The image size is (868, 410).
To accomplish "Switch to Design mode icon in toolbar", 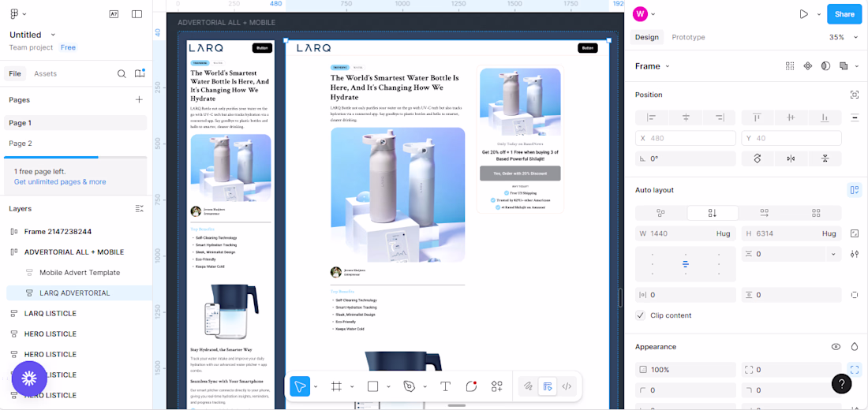I will coord(548,386).
